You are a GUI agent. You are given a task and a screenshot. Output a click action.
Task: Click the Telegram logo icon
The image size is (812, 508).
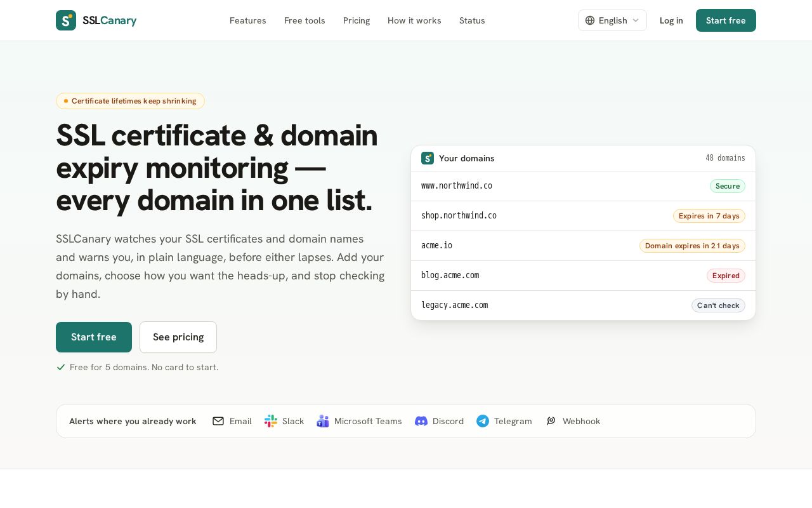(x=483, y=421)
